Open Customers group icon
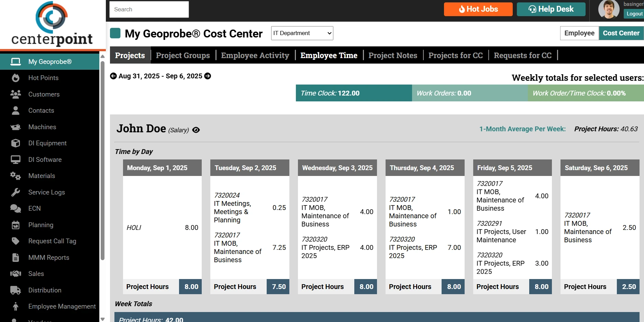The width and height of the screenshot is (644, 322). (x=15, y=94)
